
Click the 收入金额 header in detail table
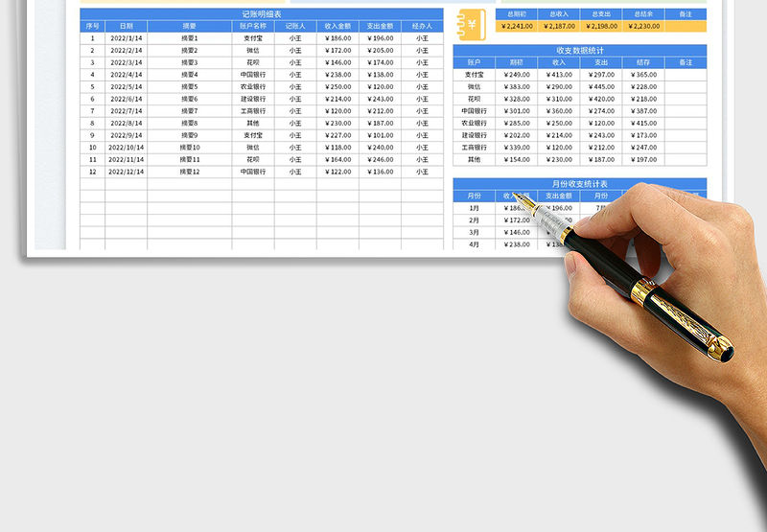(337, 26)
